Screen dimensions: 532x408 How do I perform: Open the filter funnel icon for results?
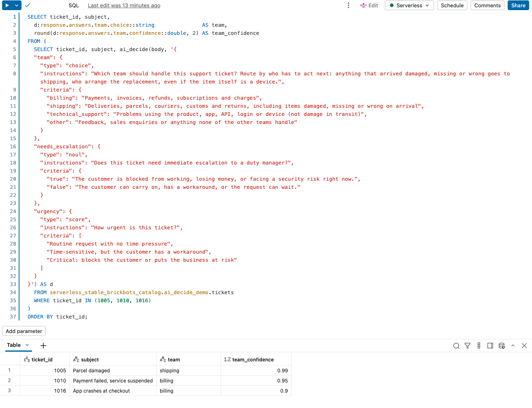coord(468,346)
